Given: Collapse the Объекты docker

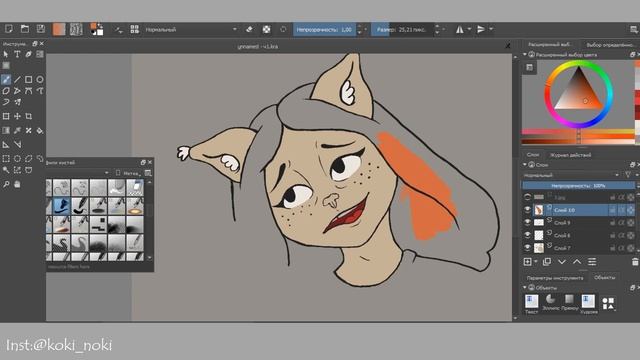Looking at the screenshot, I should [525, 288].
